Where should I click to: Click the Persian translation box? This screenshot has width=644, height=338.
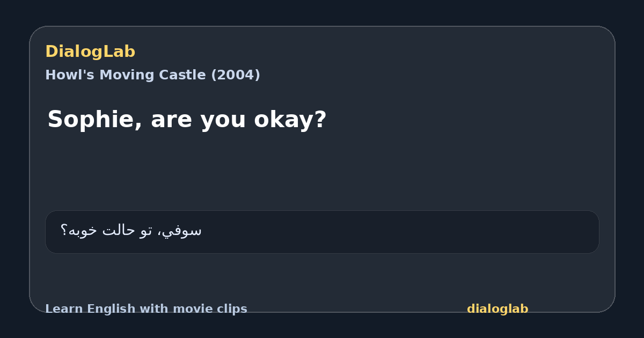[x=322, y=232]
